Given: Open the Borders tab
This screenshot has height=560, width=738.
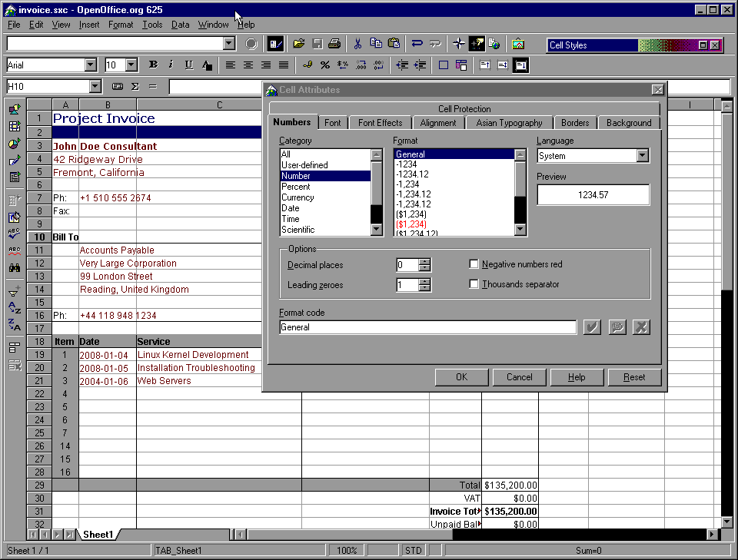Looking at the screenshot, I should [x=575, y=123].
